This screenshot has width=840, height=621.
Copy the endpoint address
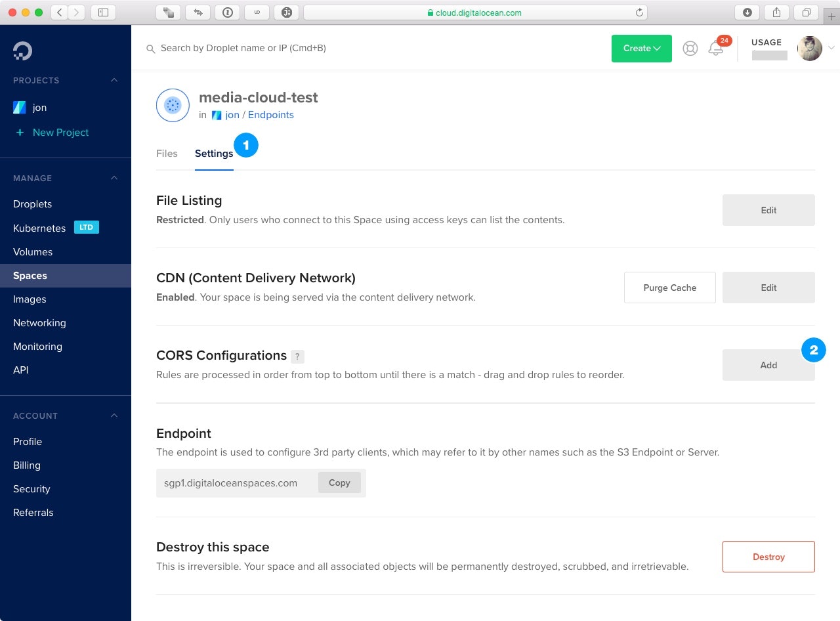pyautogui.click(x=339, y=482)
